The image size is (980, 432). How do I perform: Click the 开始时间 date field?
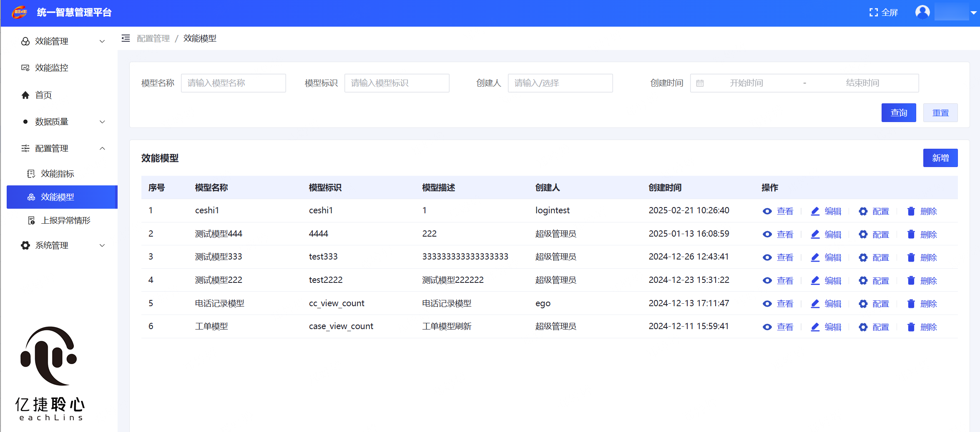click(746, 83)
